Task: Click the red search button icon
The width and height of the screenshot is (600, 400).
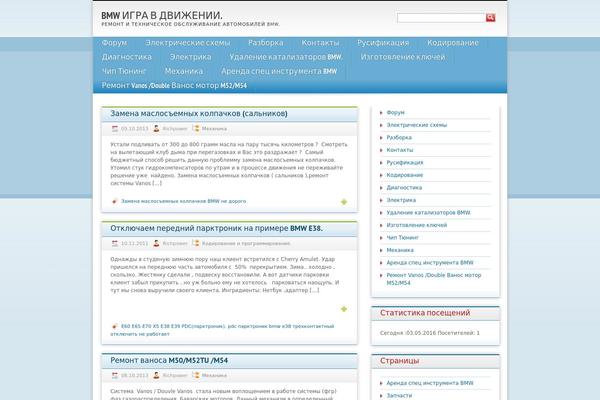Action: point(491,18)
